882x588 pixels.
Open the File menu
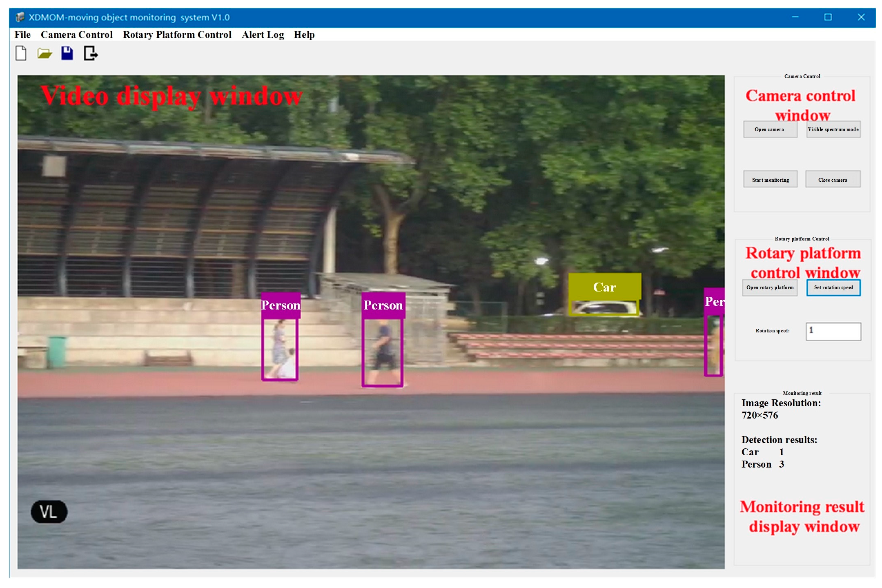pos(22,35)
